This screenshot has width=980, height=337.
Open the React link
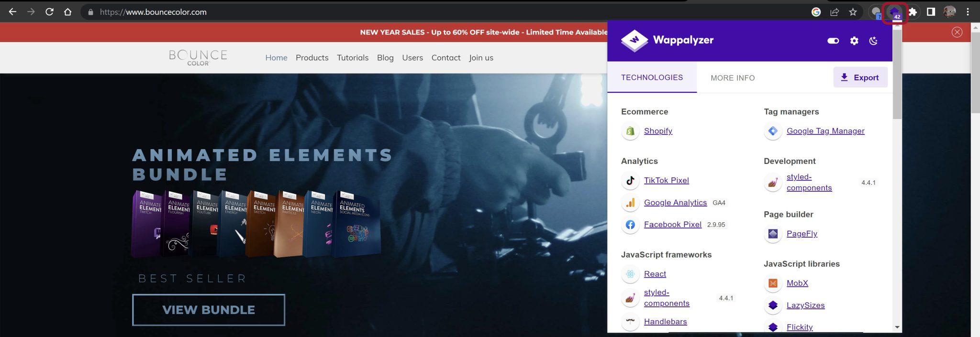coord(655,274)
